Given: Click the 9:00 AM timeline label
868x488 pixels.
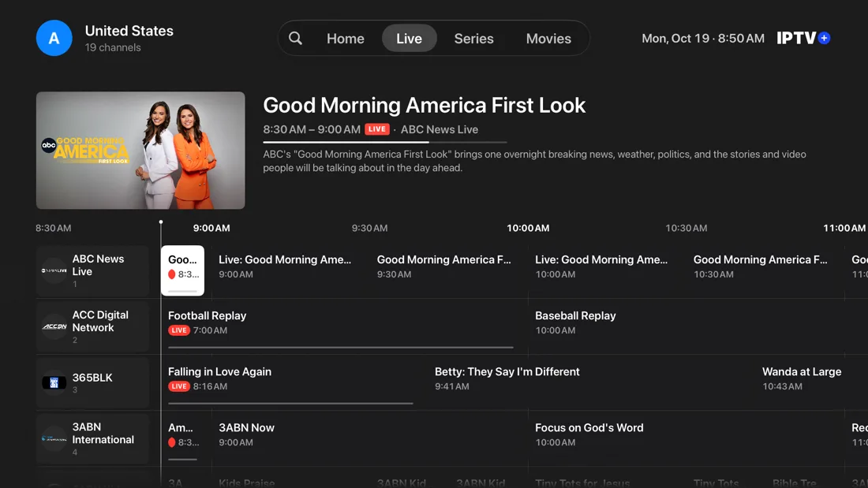Looking at the screenshot, I should pyautogui.click(x=211, y=228).
